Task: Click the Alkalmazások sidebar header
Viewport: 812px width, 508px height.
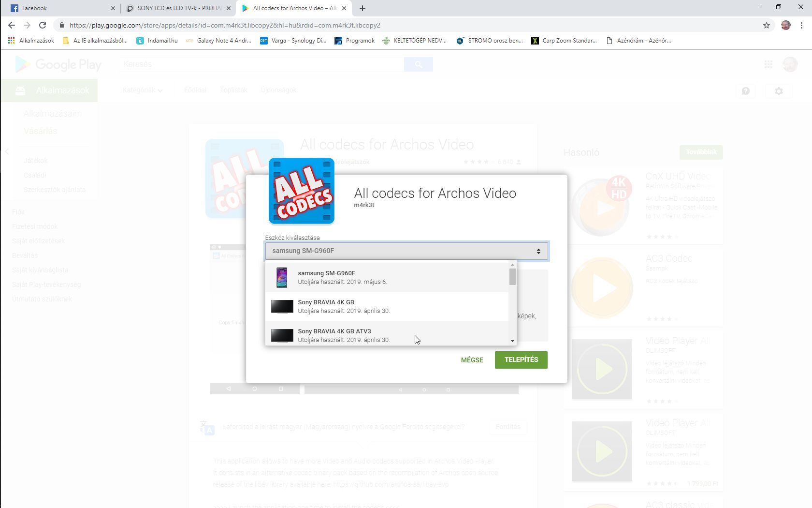Action: 49,90
